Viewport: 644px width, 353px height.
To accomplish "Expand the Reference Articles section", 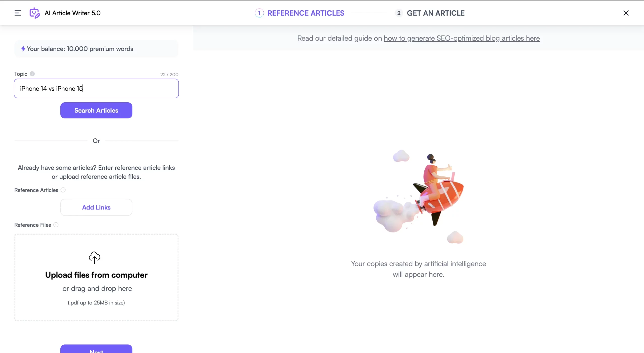I will click(96, 207).
